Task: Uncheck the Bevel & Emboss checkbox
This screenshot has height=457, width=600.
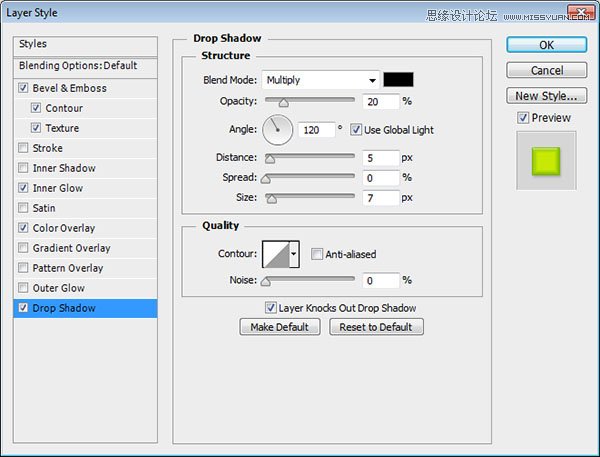Action: (23, 88)
